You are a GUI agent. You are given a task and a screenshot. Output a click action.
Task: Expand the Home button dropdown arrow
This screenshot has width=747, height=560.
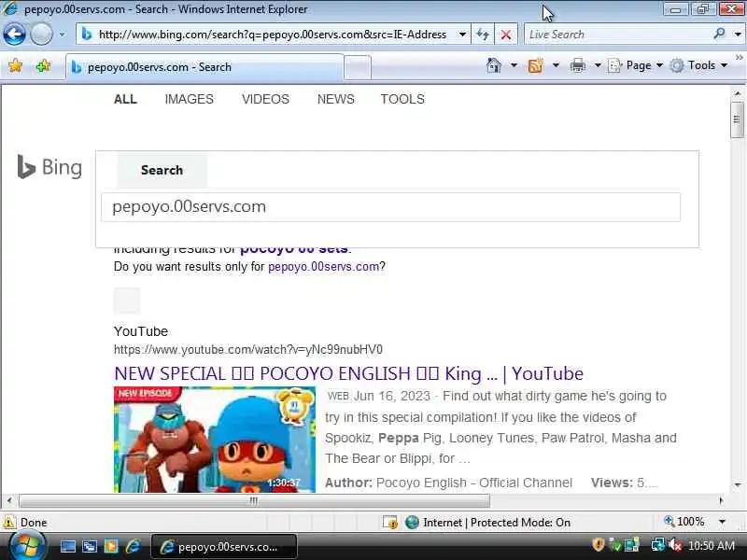[514, 65]
